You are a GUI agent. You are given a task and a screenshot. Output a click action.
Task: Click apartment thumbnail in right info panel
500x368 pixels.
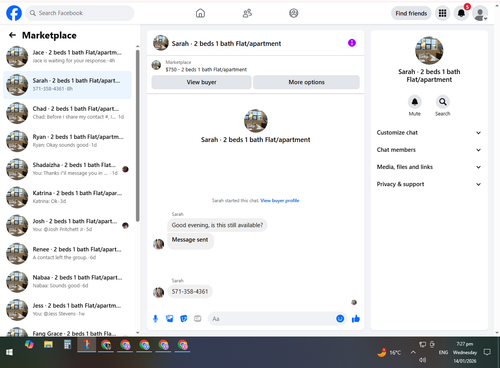click(x=429, y=50)
